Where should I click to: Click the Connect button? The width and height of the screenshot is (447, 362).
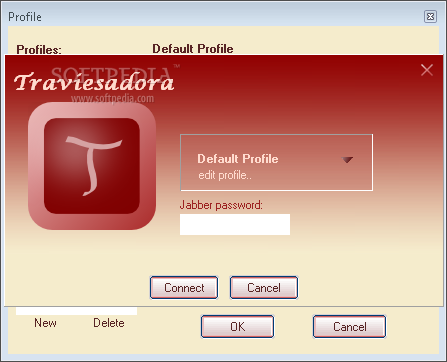pyautogui.click(x=184, y=287)
